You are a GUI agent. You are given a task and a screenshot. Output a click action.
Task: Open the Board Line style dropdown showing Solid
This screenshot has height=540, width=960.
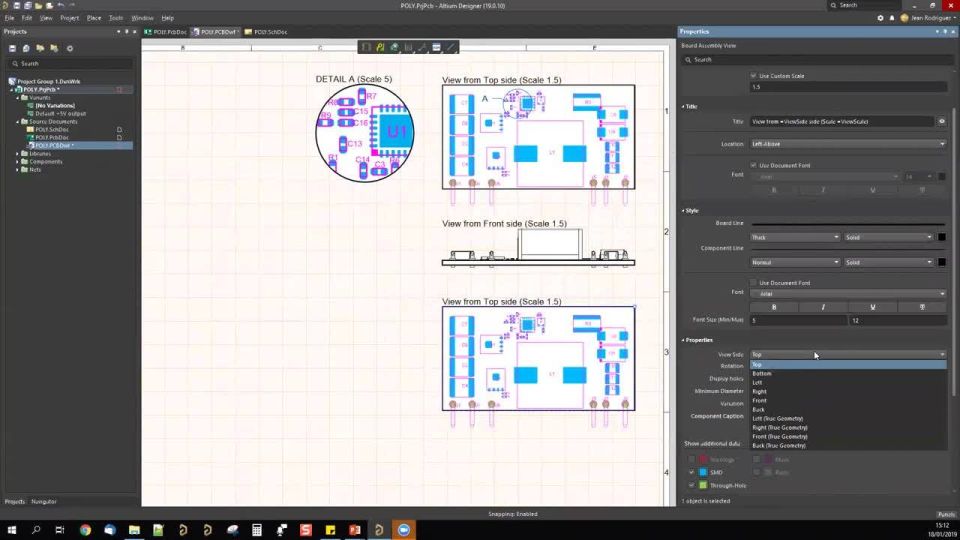[888, 237]
